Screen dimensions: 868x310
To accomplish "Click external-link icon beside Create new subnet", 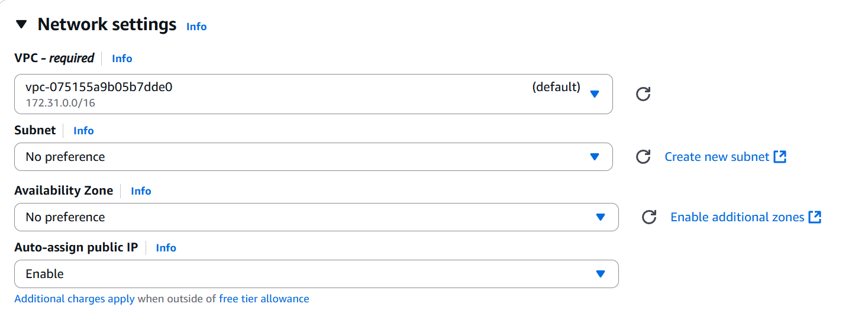I will (780, 157).
